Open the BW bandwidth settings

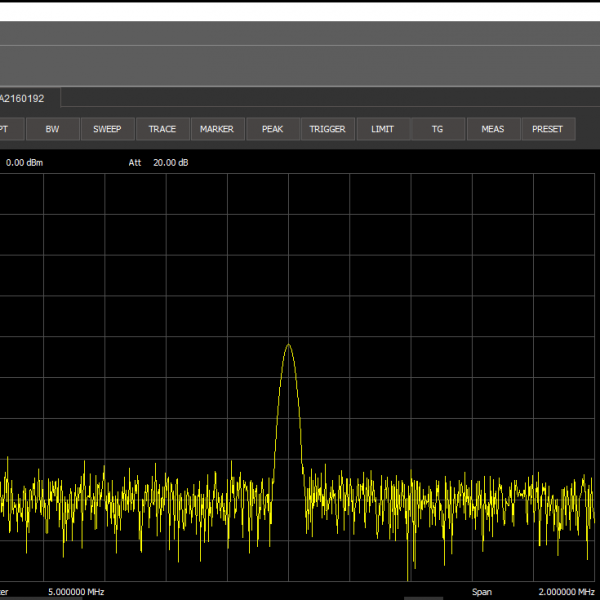click(52, 129)
